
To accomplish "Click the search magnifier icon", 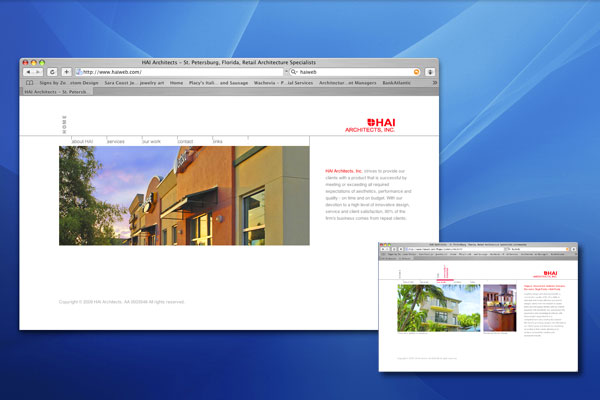I will (x=291, y=72).
